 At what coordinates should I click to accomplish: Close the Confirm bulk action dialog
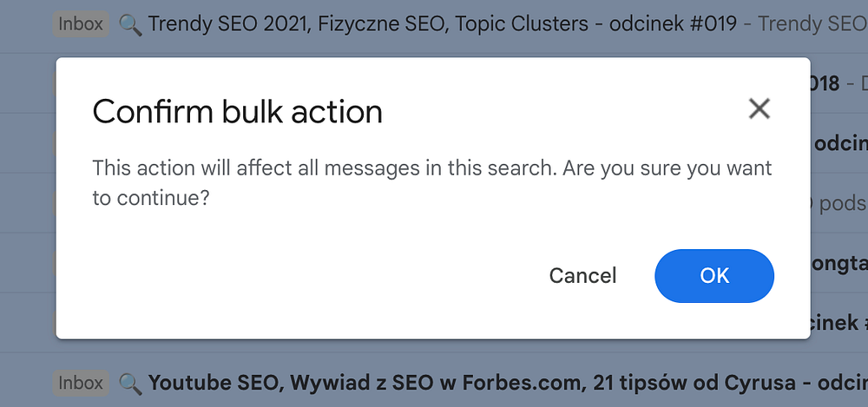[759, 108]
